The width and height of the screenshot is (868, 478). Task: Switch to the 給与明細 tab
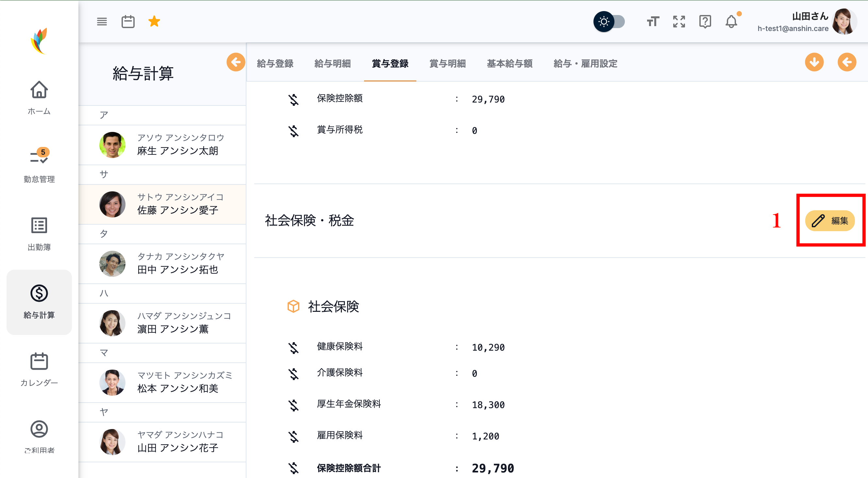[332, 63]
